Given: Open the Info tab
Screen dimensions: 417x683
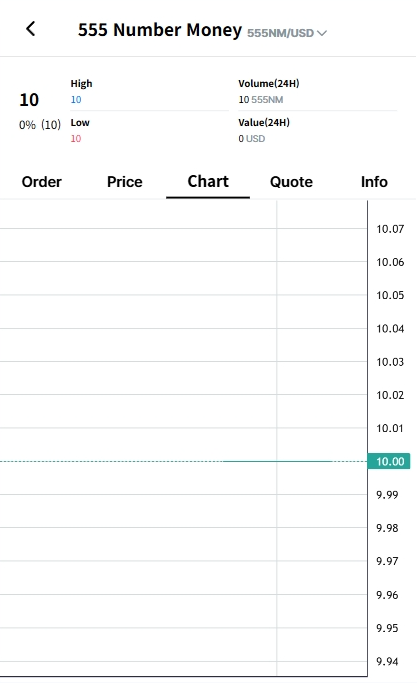Looking at the screenshot, I should (374, 182).
